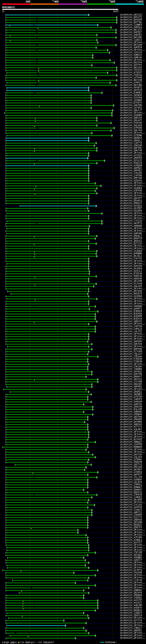Open hit UniRef100_A8IS22
This screenshot has width=146, height=644.
point(131,15)
